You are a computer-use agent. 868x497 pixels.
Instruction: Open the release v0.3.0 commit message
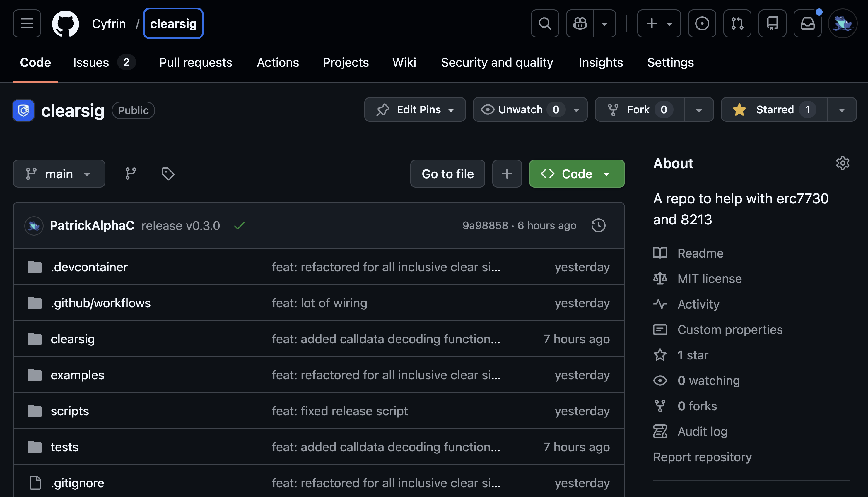(x=181, y=226)
